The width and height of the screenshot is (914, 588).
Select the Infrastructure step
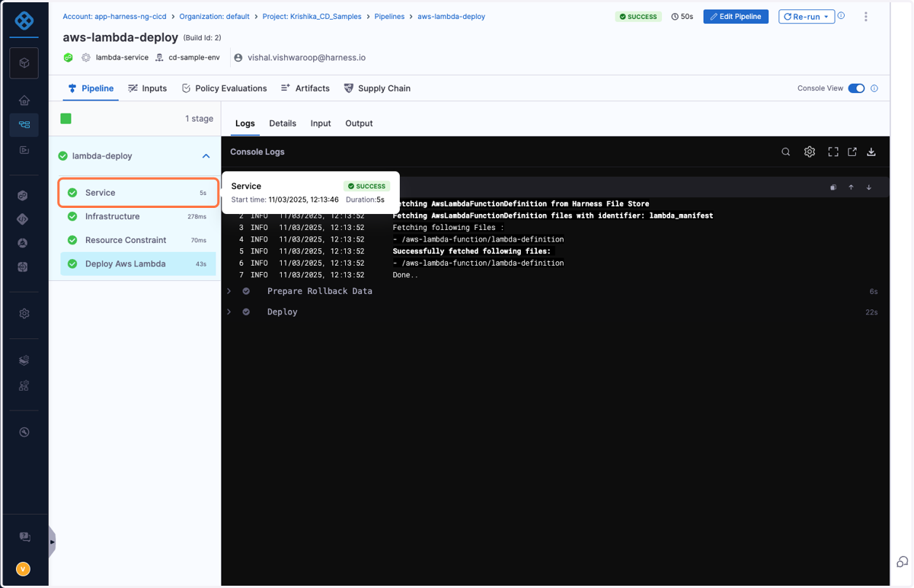click(138, 216)
